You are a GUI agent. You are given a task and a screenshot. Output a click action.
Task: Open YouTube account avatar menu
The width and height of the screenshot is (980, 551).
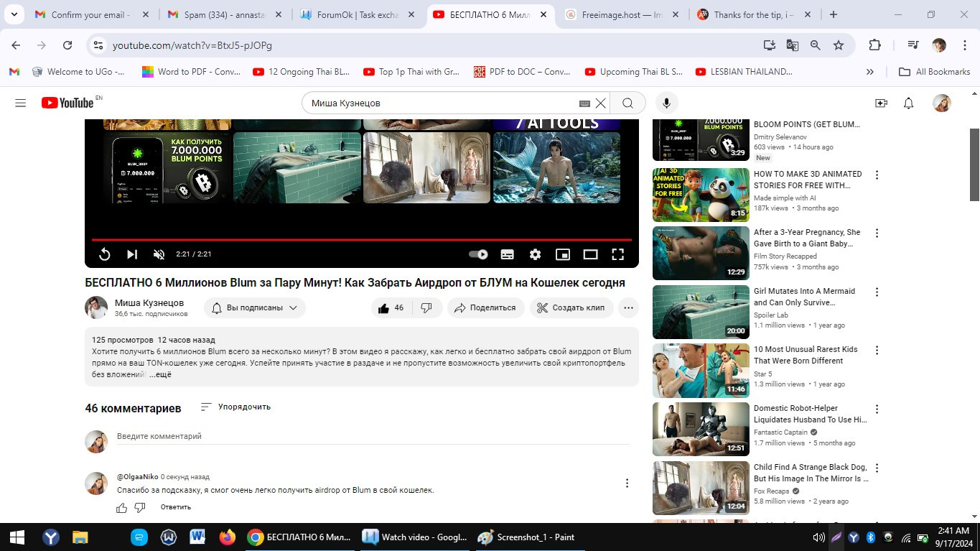point(941,103)
